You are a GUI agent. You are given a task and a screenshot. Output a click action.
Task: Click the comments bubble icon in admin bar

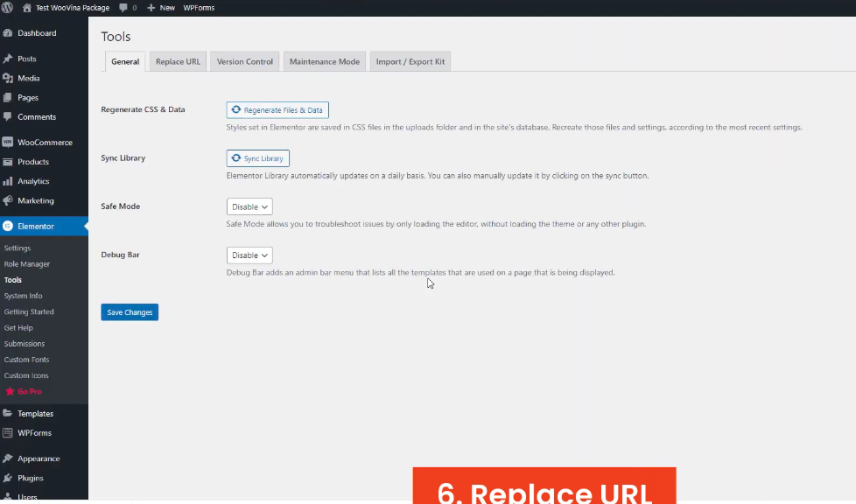(x=123, y=8)
